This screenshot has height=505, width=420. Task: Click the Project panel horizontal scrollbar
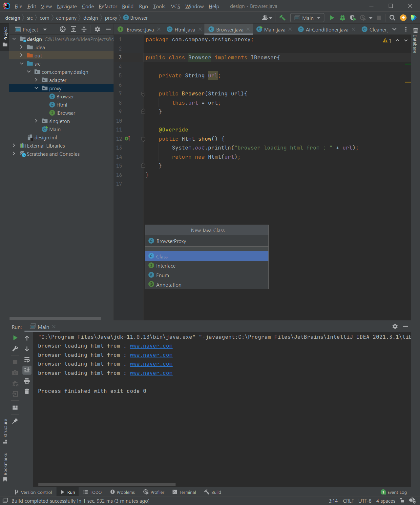[55, 318]
